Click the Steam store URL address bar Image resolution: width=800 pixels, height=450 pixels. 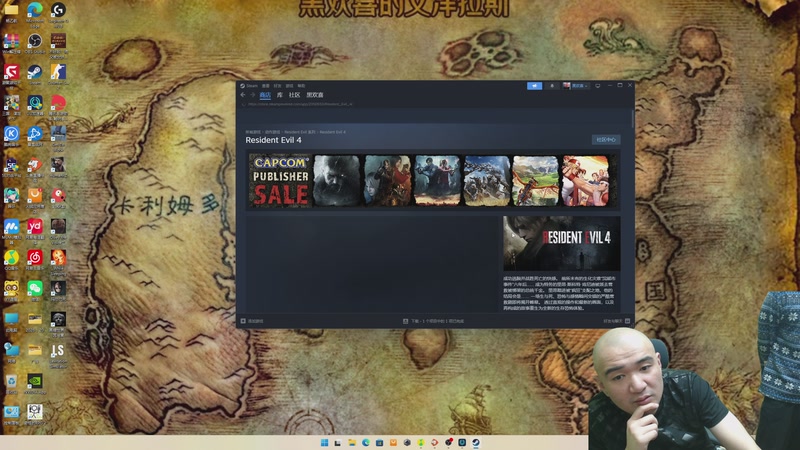tap(301, 104)
